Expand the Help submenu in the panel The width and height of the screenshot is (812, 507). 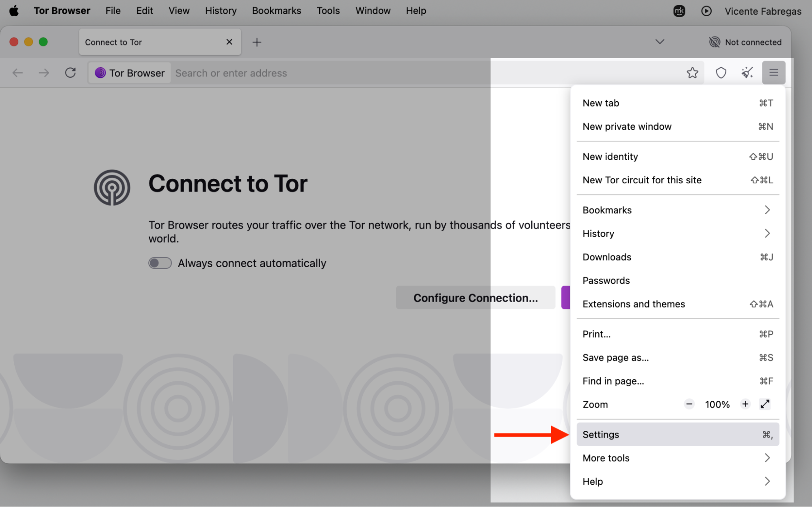[x=678, y=482]
